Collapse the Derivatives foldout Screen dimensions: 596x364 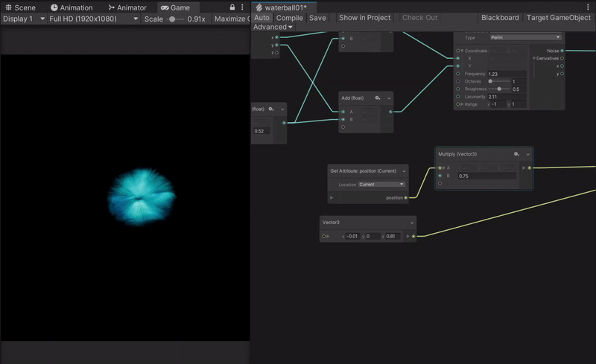coord(534,58)
